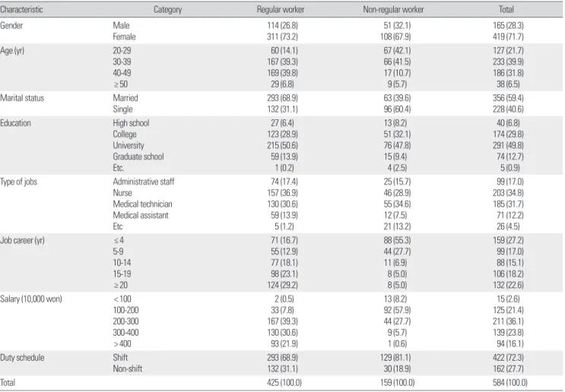Click the '311 (73.2)' regular worker value
This screenshot has width=565, height=392.
click(283, 36)
